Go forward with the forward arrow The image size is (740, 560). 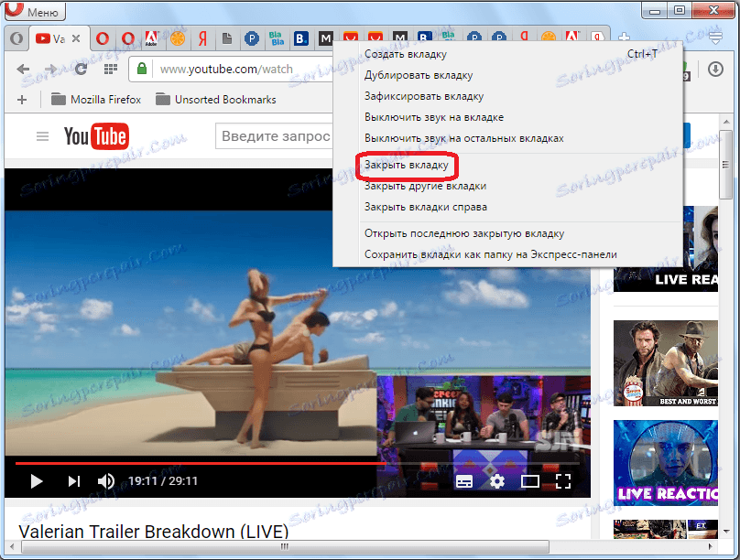coord(50,70)
